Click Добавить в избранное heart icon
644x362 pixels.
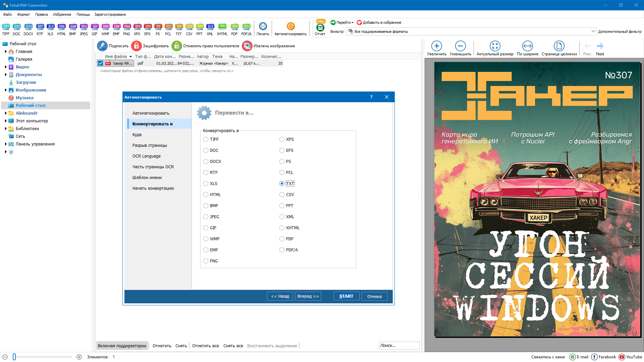coord(359,22)
